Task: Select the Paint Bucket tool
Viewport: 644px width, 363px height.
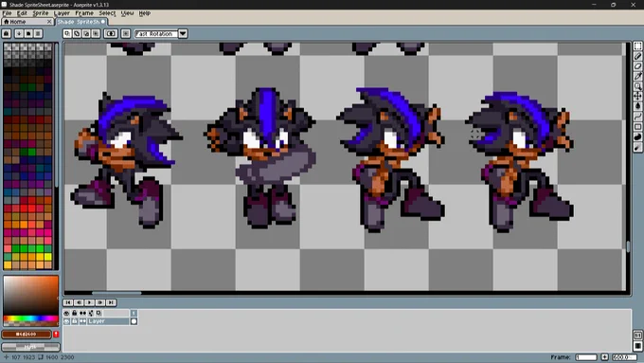Action: 637,106
